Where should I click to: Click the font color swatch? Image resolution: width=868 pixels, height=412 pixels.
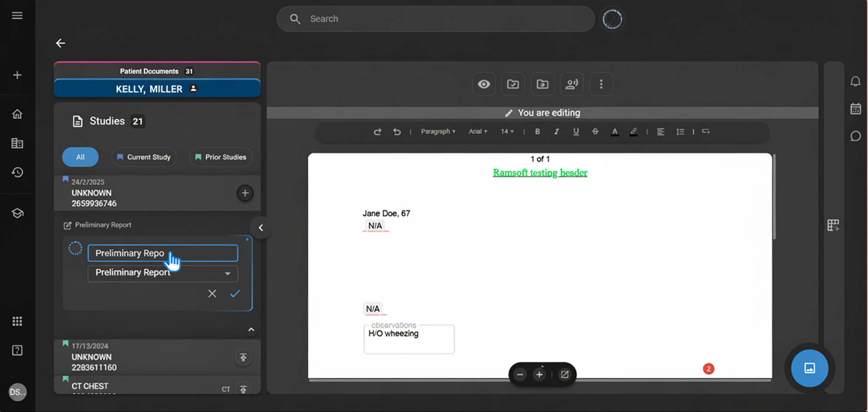tap(615, 132)
